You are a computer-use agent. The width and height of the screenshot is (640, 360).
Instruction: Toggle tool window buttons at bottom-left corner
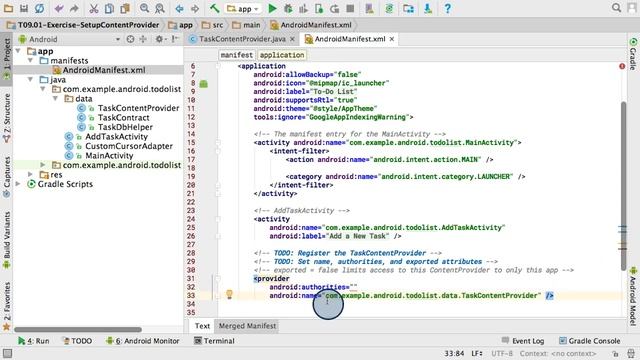(7, 353)
